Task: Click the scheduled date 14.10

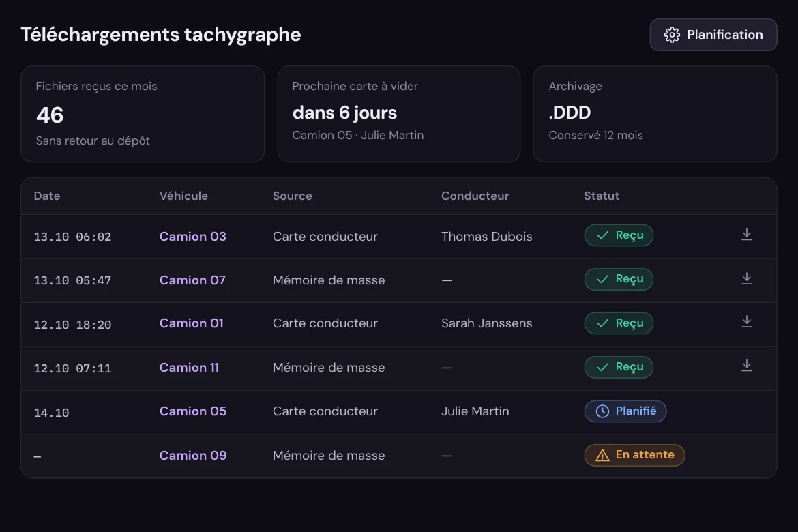Action: click(x=51, y=413)
